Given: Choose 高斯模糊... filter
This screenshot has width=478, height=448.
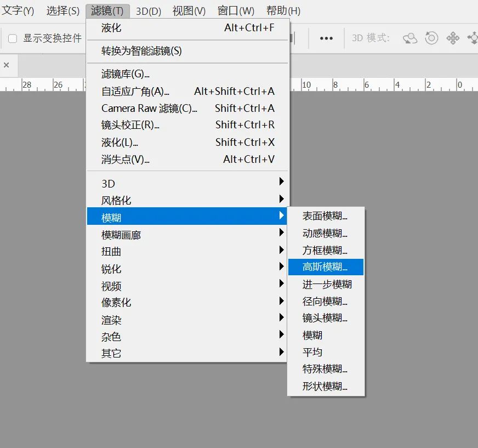Looking at the screenshot, I should pos(326,267).
